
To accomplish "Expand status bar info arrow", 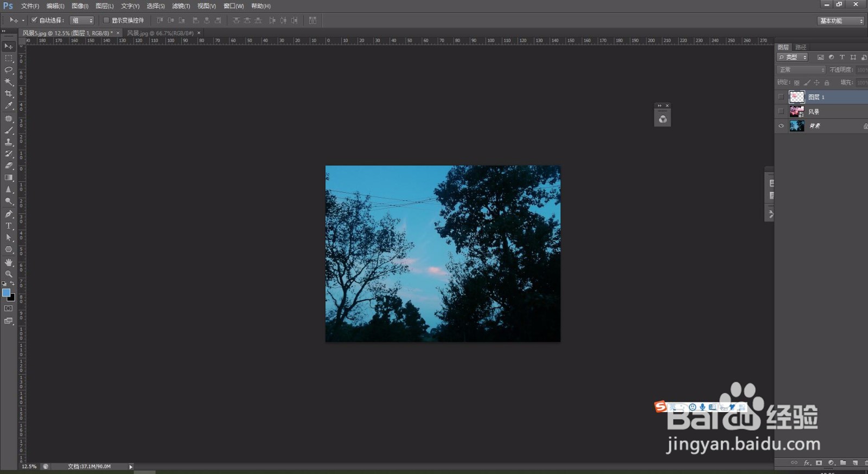I will coord(131,467).
